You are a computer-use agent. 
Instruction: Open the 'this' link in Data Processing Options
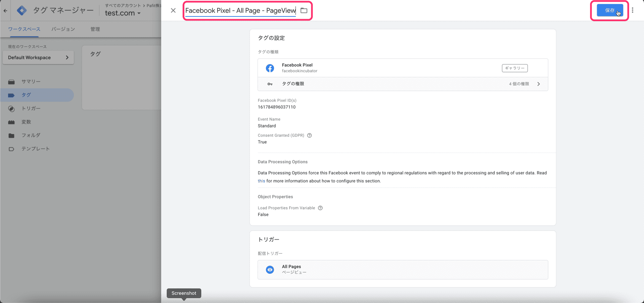point(261,181)
